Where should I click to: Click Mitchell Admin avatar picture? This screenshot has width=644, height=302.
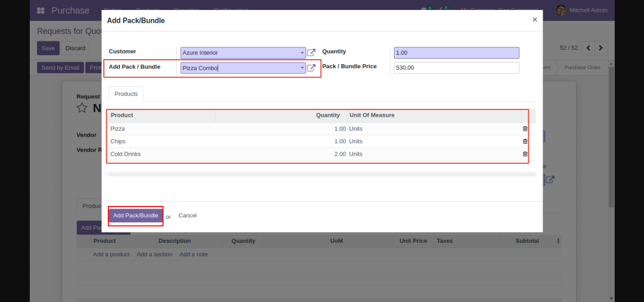coord(561,10)
